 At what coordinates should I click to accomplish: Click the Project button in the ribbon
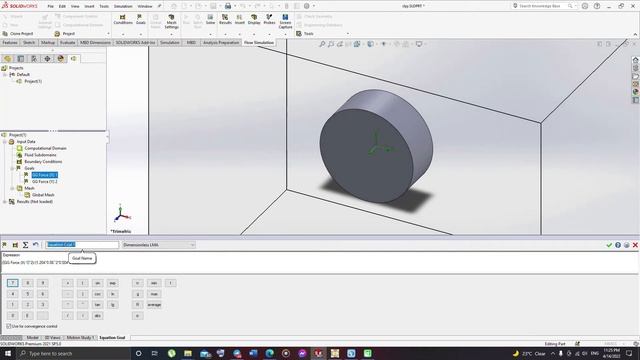[65, 33]
